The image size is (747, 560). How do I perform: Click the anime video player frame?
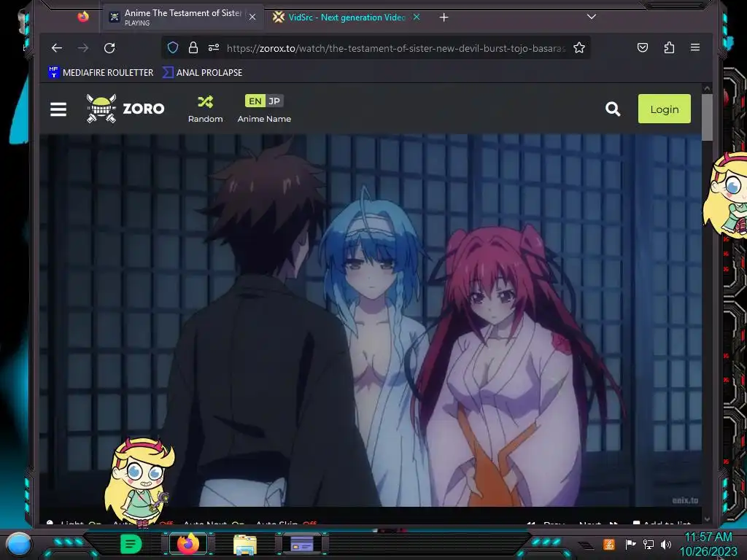tap(370, 320)
